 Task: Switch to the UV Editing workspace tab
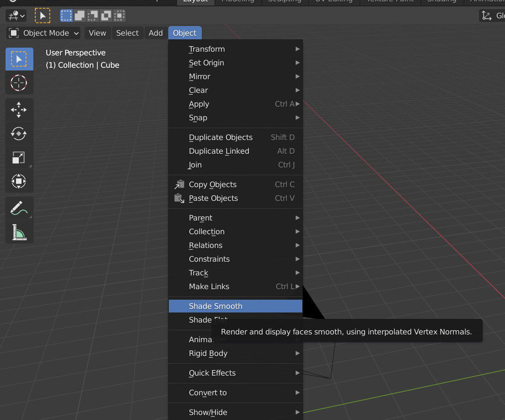[x=334, y=1]
